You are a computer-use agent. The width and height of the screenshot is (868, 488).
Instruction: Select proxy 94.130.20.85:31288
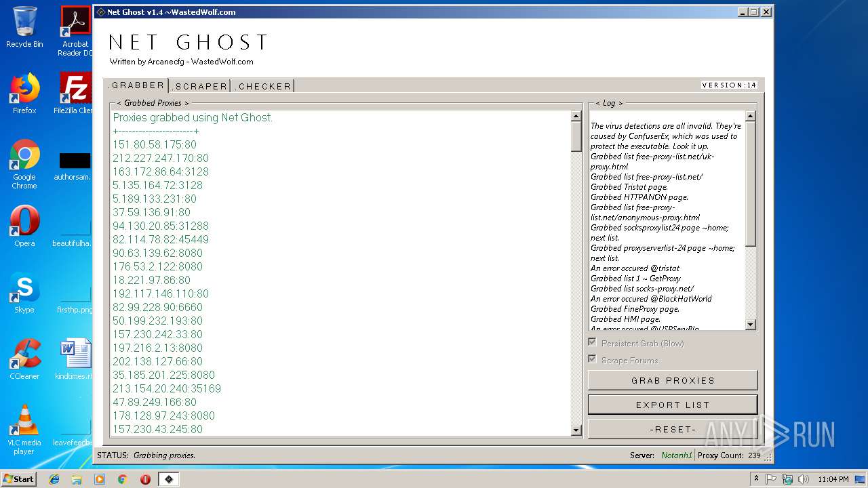161,226
